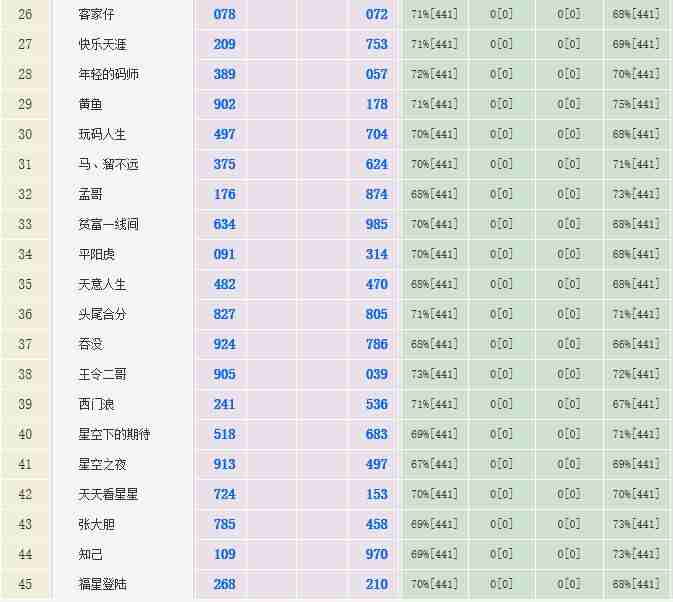Click the number 624 in row 31

pos(376,165)
